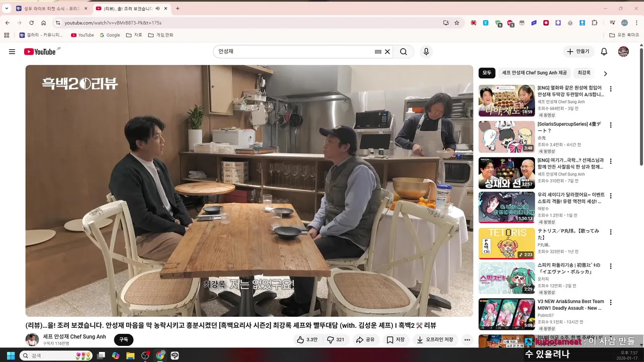Click the Windows taskbar search box
The height and width of the screenshot is (362, 644).
(56, 355)
